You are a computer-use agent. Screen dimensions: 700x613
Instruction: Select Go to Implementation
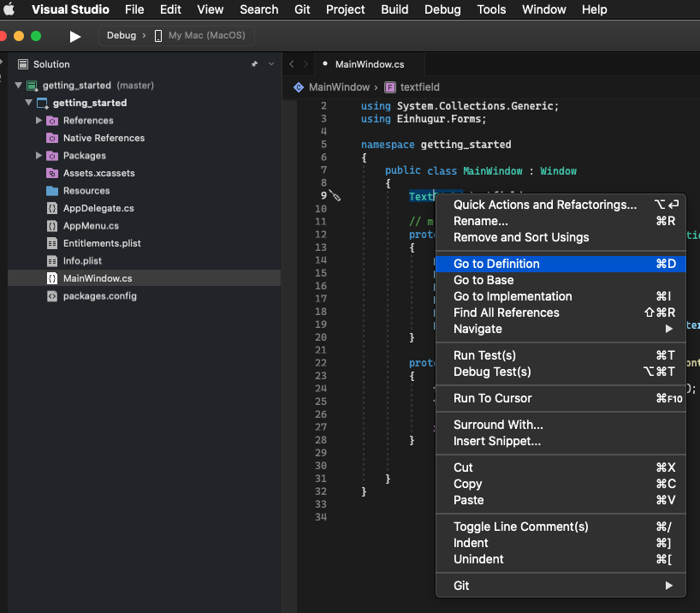[561, 296]
